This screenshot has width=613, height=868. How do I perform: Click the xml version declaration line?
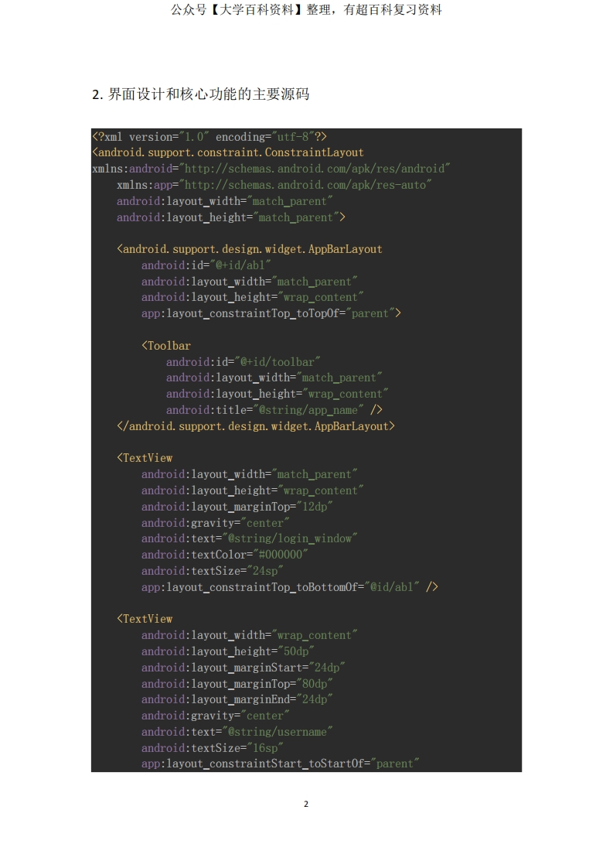click(x=209, y=137)
